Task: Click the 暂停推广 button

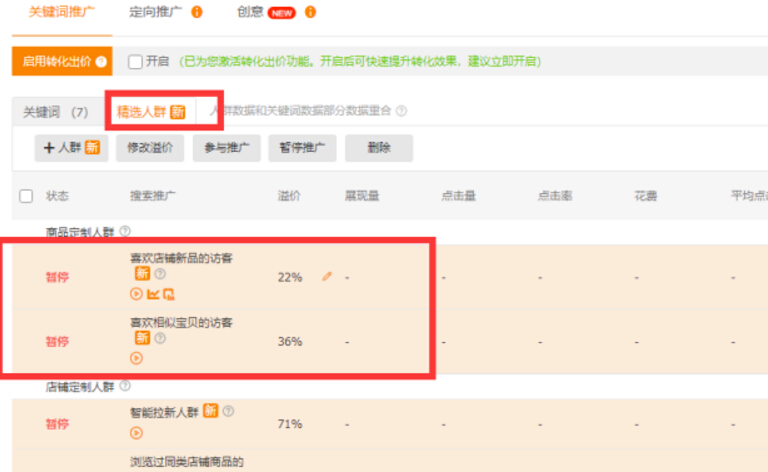Action: [x=303, y=148]
